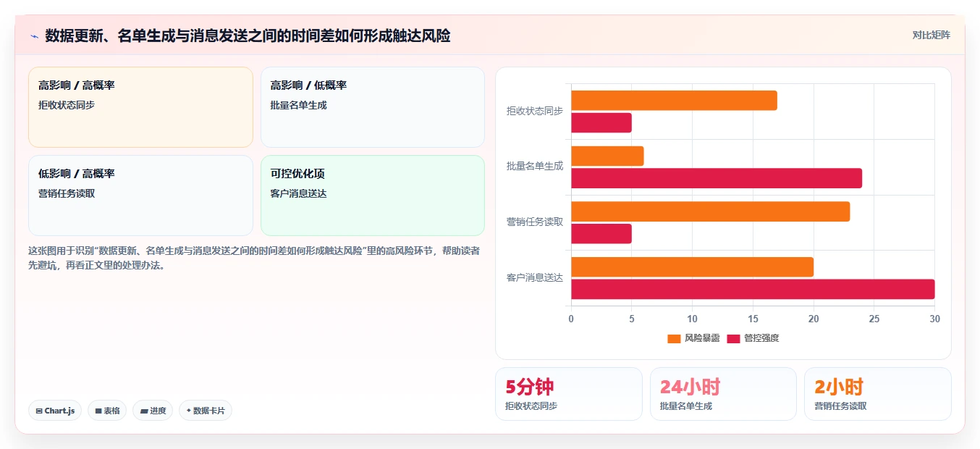980x449 pixels.
Task: Select the 低影响 / 高概率 card
Action: point(140,196)
